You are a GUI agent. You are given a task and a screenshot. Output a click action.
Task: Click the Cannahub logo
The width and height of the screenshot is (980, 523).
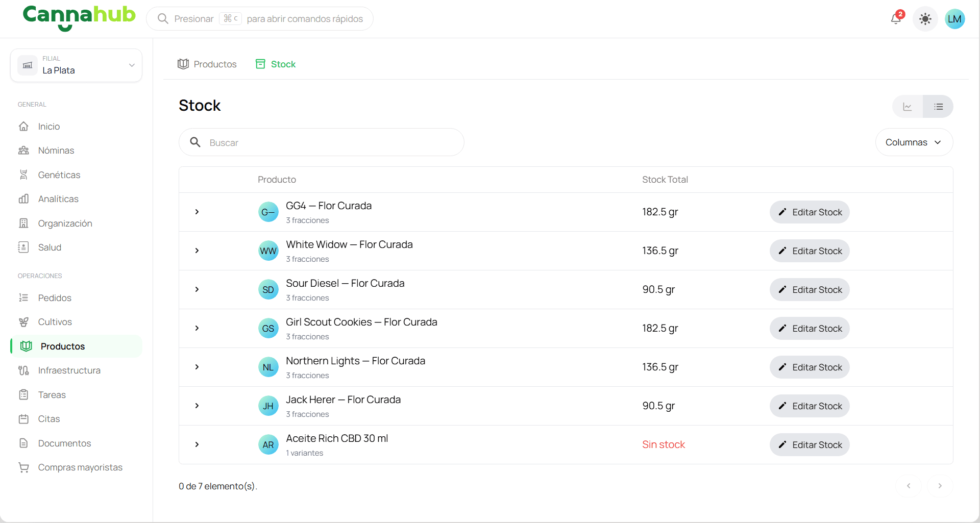tap(79, 18)
